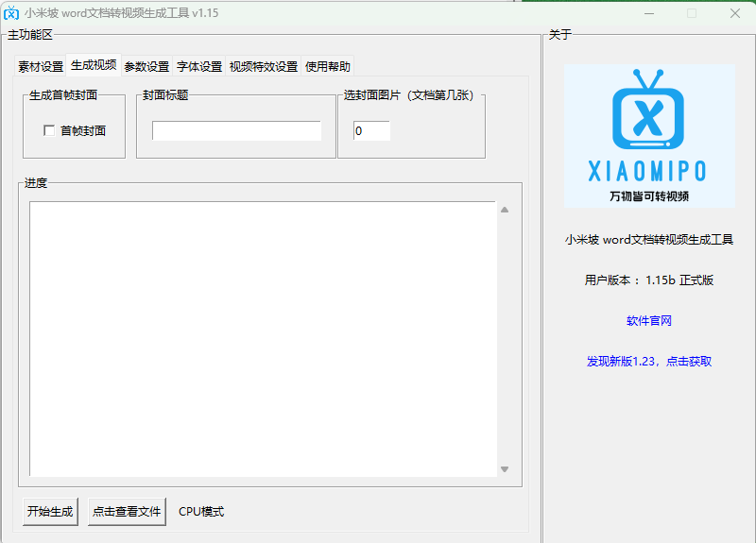
Task: Focus the 封面标题 text field
Action: pyautogui.click(x=236, y=131)
